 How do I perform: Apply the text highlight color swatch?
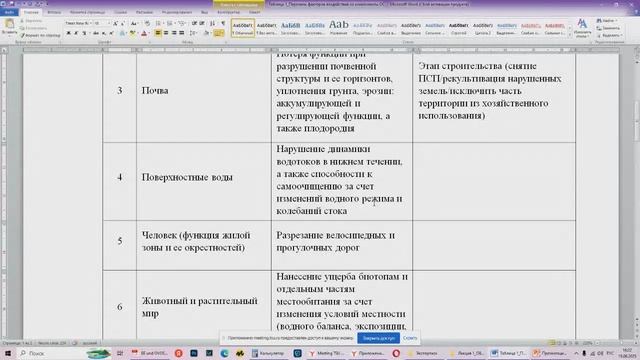point(133,33)
